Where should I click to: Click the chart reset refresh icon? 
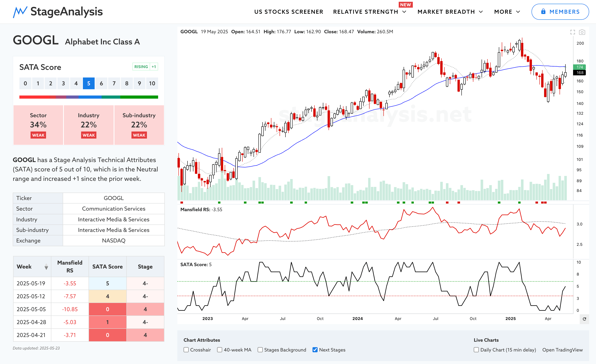[x=584, y=319]
